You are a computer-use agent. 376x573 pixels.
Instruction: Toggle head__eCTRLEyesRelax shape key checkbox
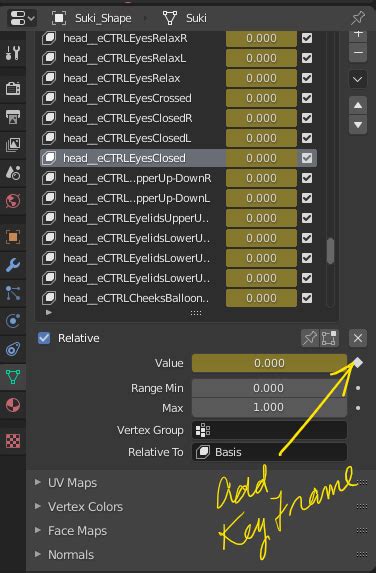pos(307,78)
